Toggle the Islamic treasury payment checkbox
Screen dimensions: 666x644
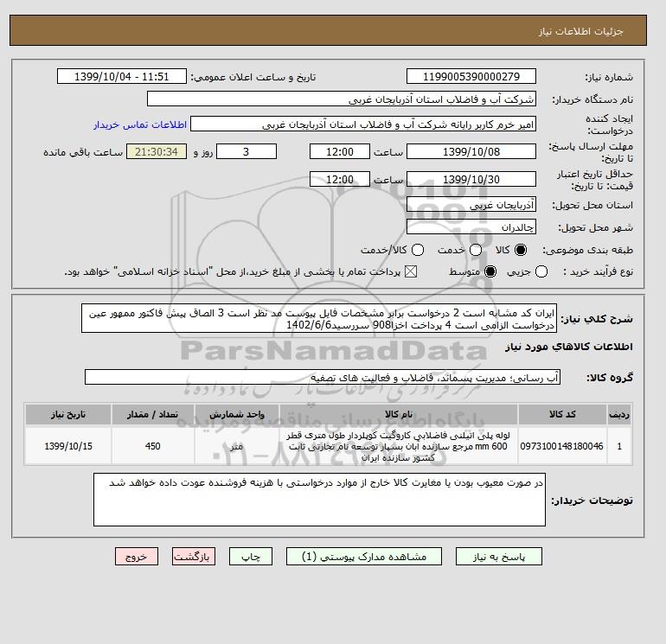[x=411, y=271]
